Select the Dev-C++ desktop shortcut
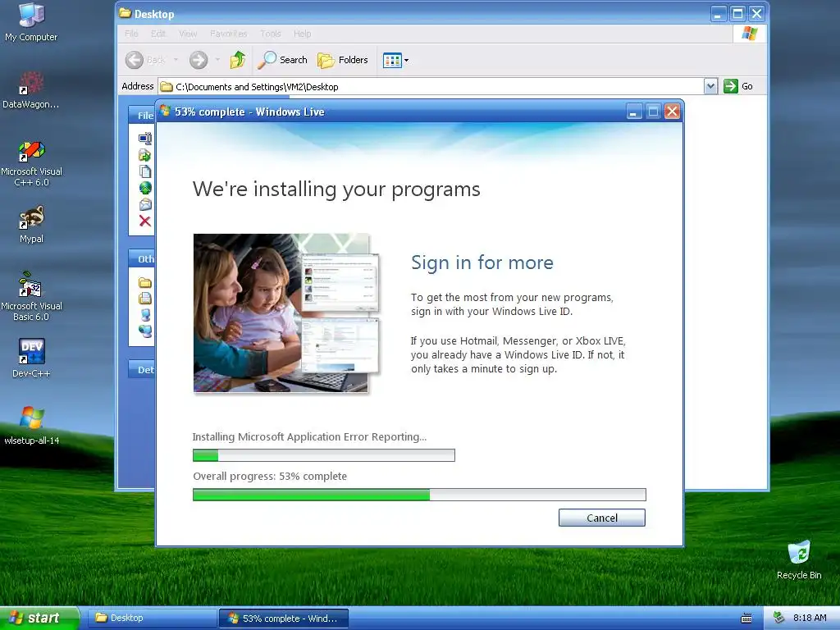Image resolution: width=840 pixels, height=630 pixels. pyautogui.click(x=31, y=358)
